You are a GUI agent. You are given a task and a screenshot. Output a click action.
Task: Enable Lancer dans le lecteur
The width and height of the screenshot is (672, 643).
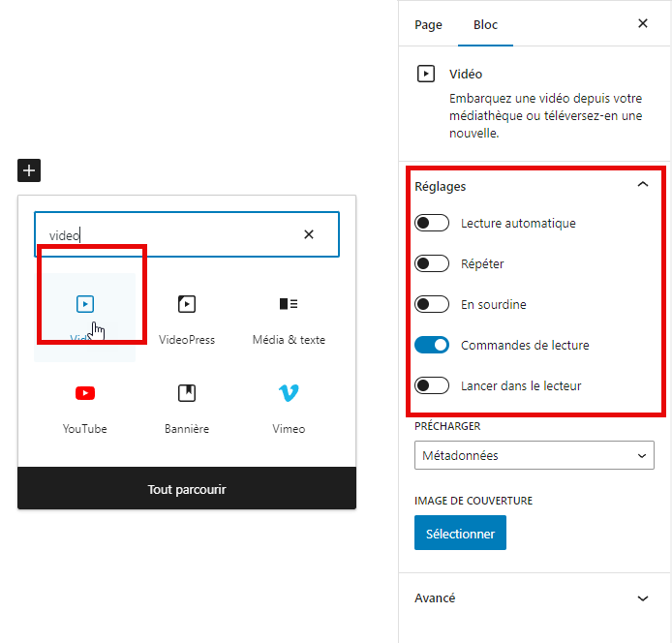(432, 386)
